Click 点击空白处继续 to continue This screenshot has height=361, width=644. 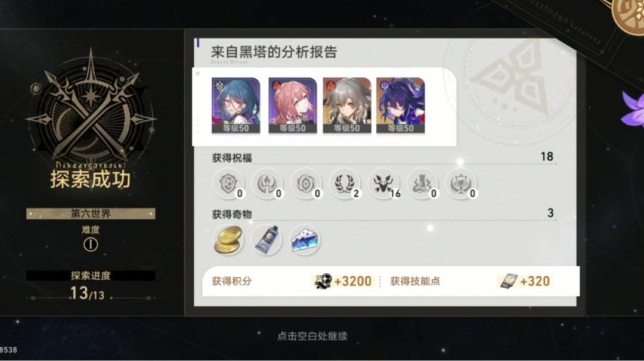point(312,337)
